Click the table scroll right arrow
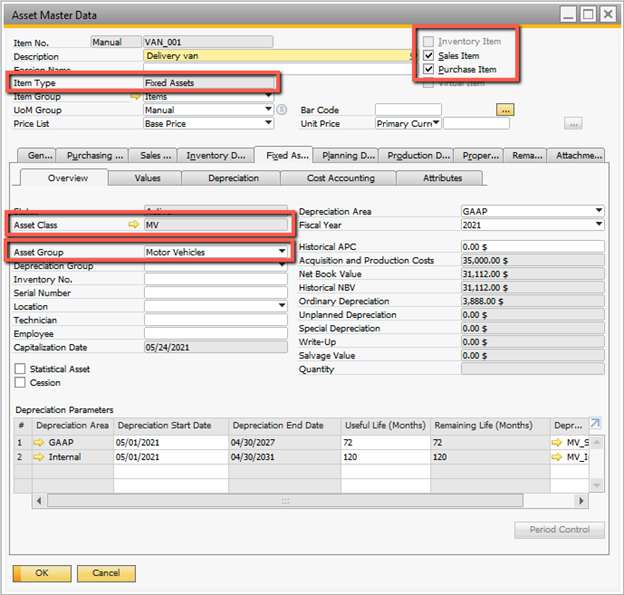Viewport: 624px width, 595px height. tap(581, 500)
